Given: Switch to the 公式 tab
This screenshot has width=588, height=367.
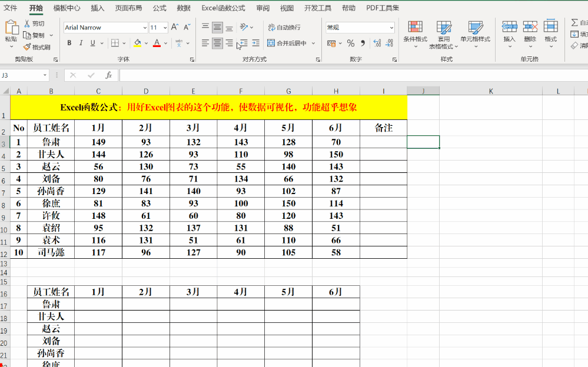Looking at the screenshot, I should [x=160, y=8].
